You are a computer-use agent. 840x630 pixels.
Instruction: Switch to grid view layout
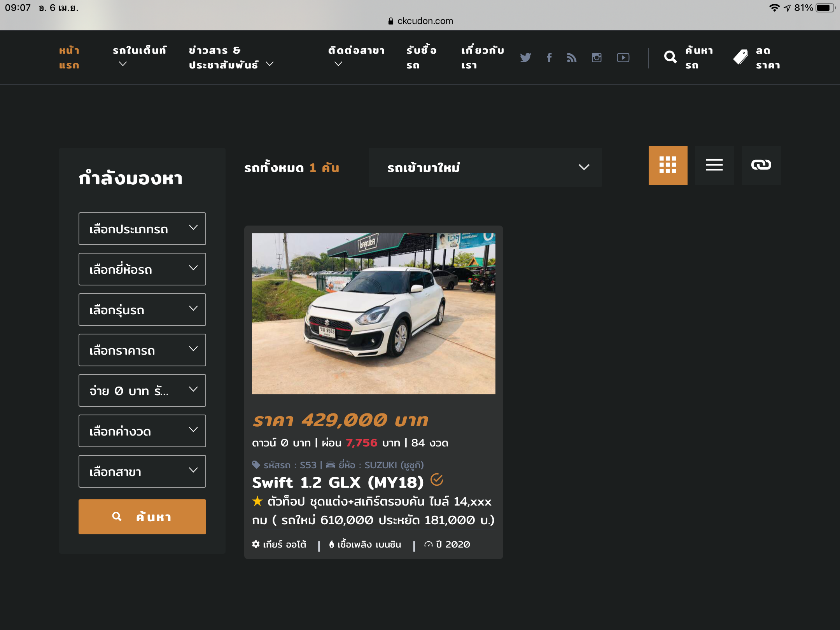pyautogui.click(x=668, y=165)
